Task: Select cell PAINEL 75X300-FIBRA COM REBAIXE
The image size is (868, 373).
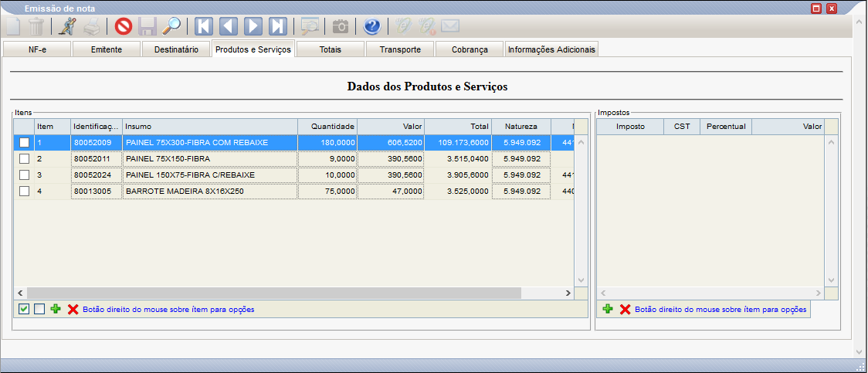Action: [210, 143]
